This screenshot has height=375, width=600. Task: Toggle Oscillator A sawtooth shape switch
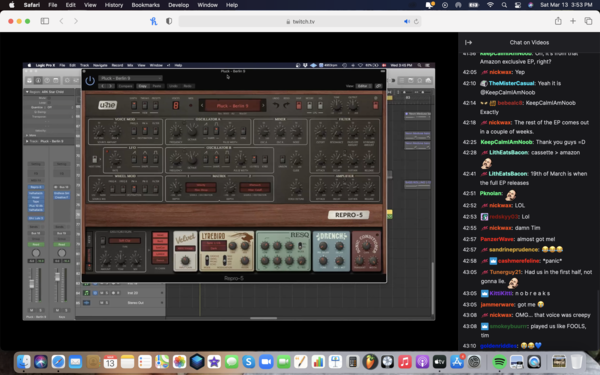coord(205,131)
